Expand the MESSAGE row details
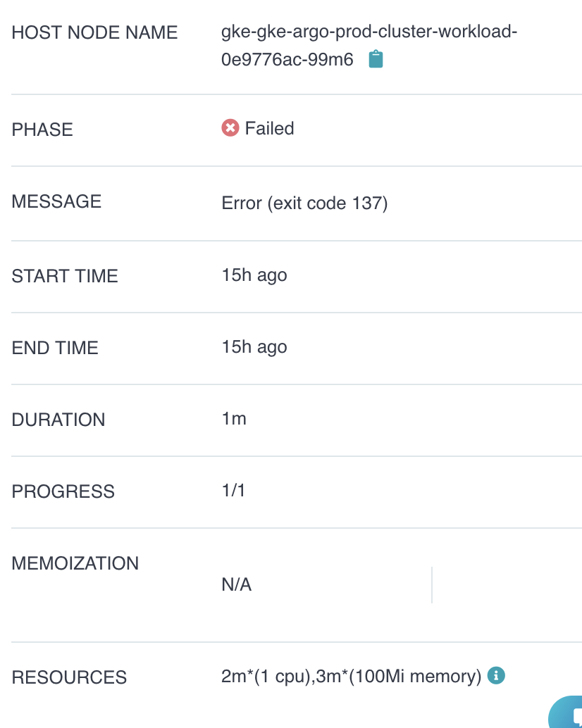Screen dimensions: 582x728 (x=56, y=201)
